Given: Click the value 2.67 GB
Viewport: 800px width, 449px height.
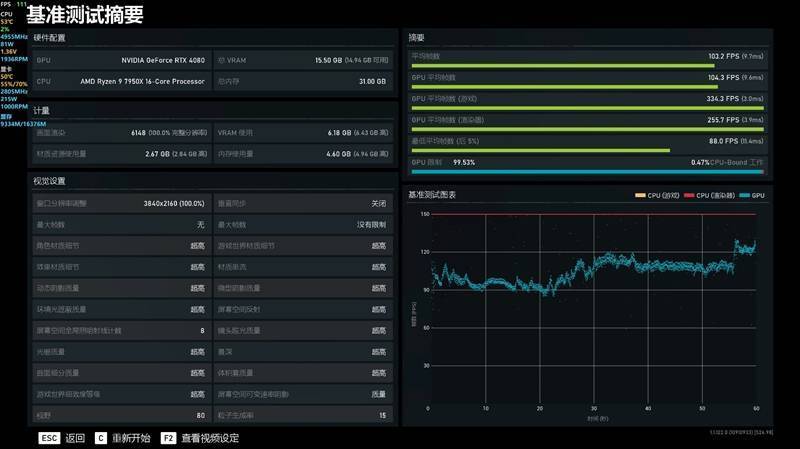Looking at the screenshot, I should pos(157,154).
